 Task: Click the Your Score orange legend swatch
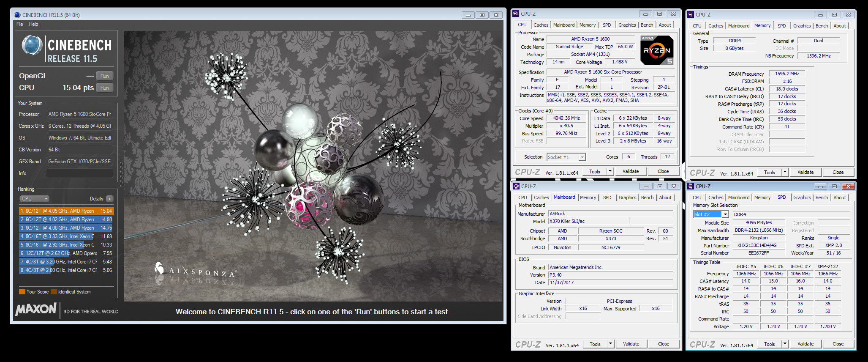[x=22, y=292]
